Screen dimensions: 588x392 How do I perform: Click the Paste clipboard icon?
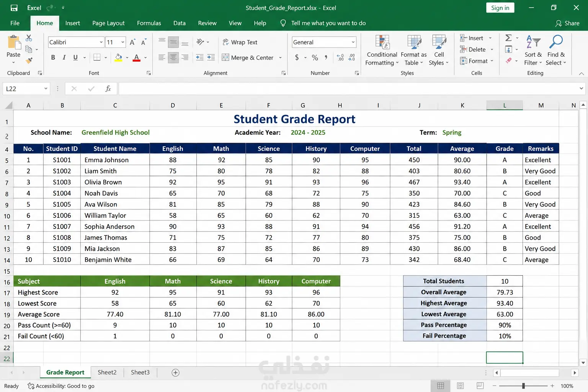click(x=13, y=42)
